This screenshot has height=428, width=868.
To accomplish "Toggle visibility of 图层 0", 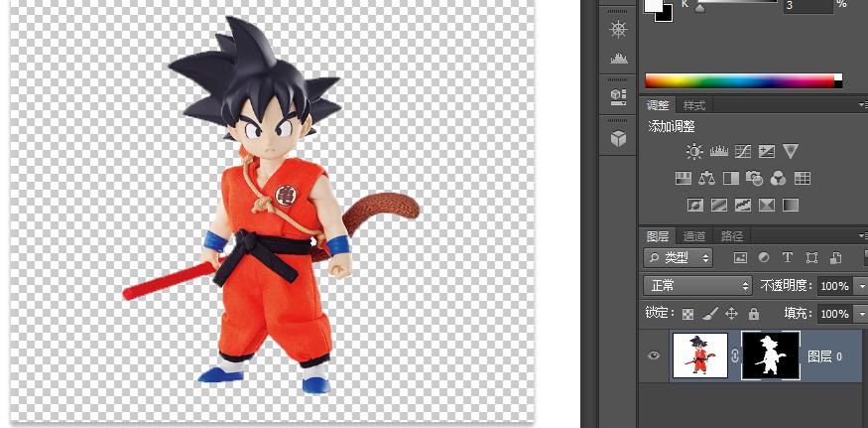I will pos(653,356).
